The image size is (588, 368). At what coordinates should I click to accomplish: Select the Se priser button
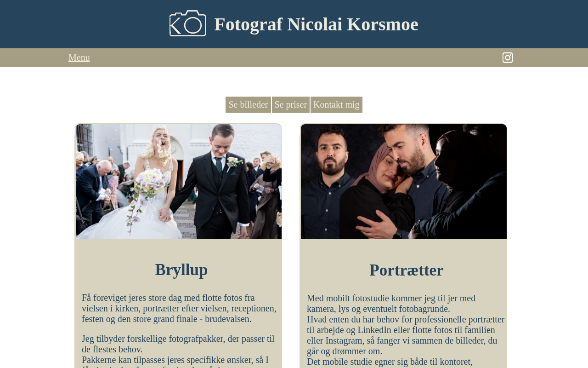291,104
